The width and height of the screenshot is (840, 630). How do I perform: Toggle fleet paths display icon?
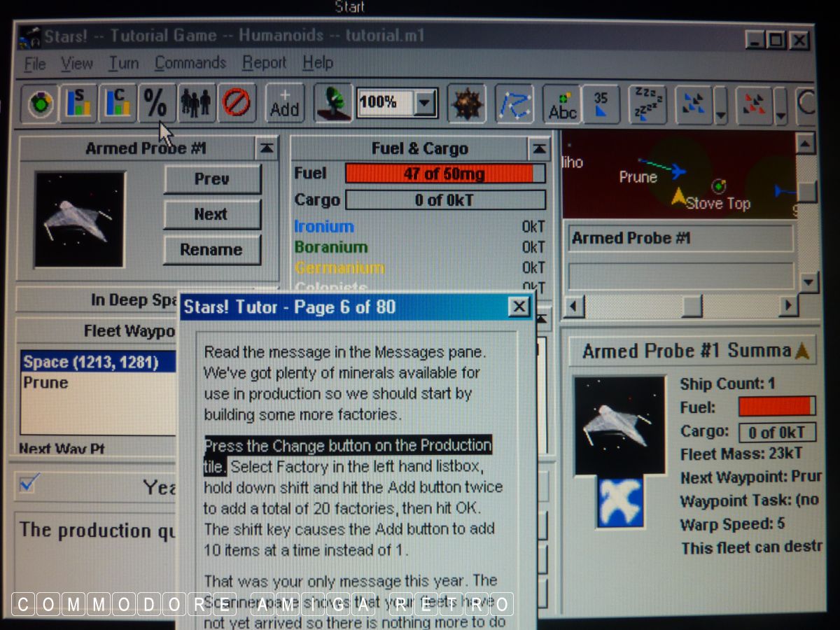pyautogui.click(x=514, y=104)
